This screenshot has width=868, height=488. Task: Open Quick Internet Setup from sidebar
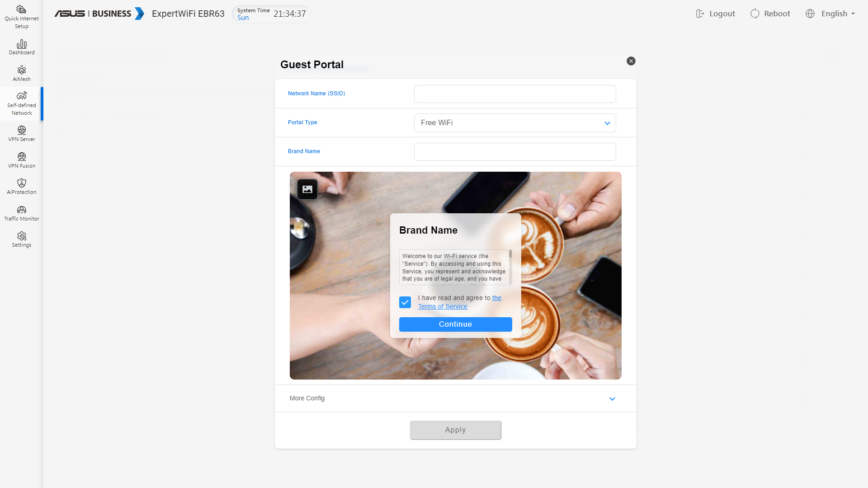coord(21,17)
